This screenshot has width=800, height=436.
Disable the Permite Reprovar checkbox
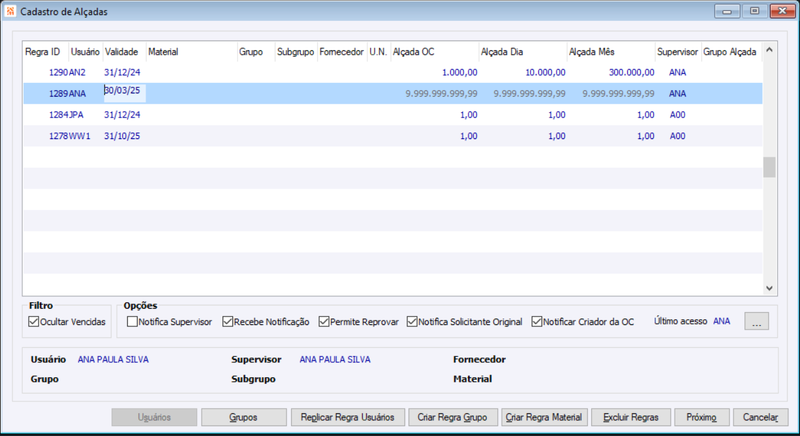323,322
